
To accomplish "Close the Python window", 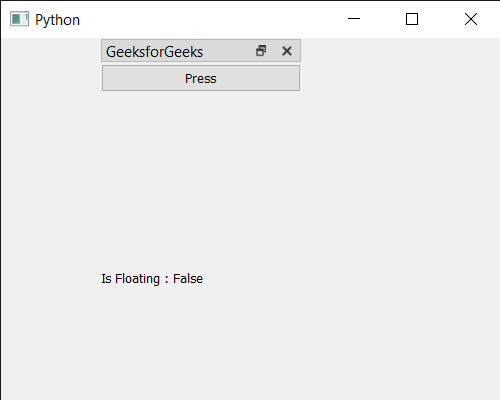I will click(x=471, y=19).
